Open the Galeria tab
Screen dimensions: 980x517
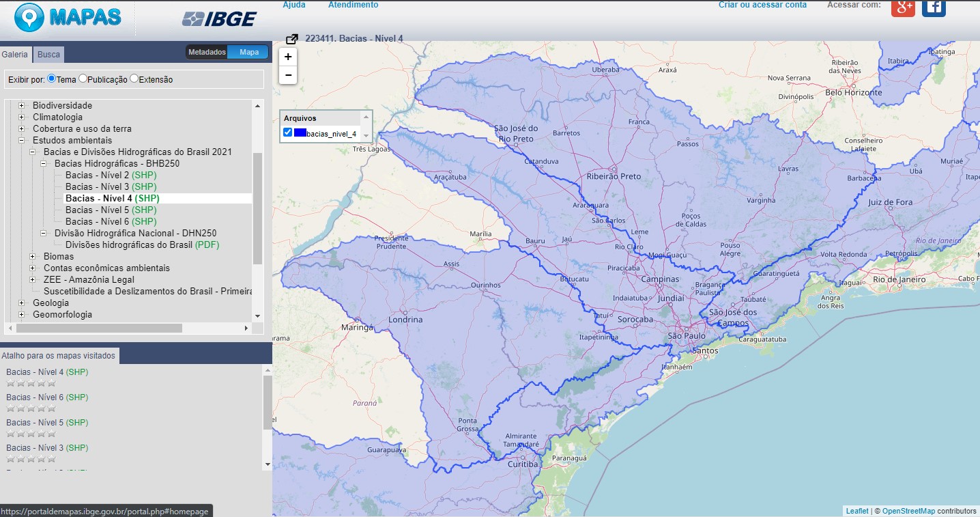[15, 55]
